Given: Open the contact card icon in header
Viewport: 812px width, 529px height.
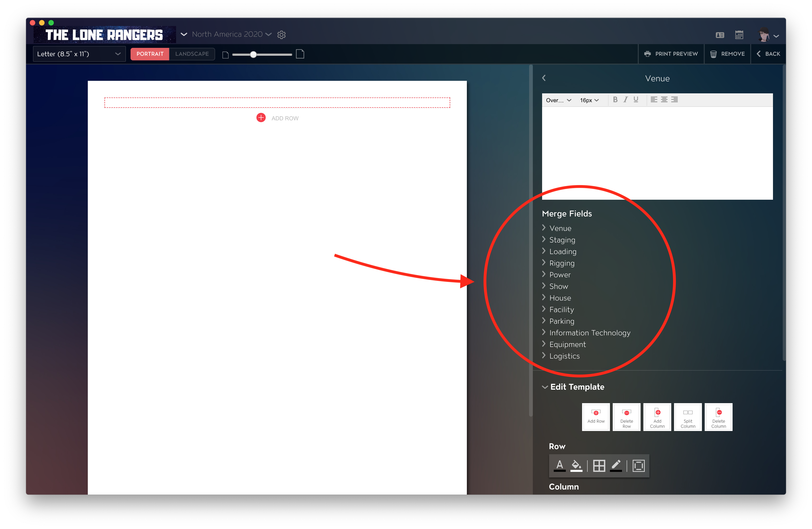Looking at the screenshot, I should [x=720, y=35].
